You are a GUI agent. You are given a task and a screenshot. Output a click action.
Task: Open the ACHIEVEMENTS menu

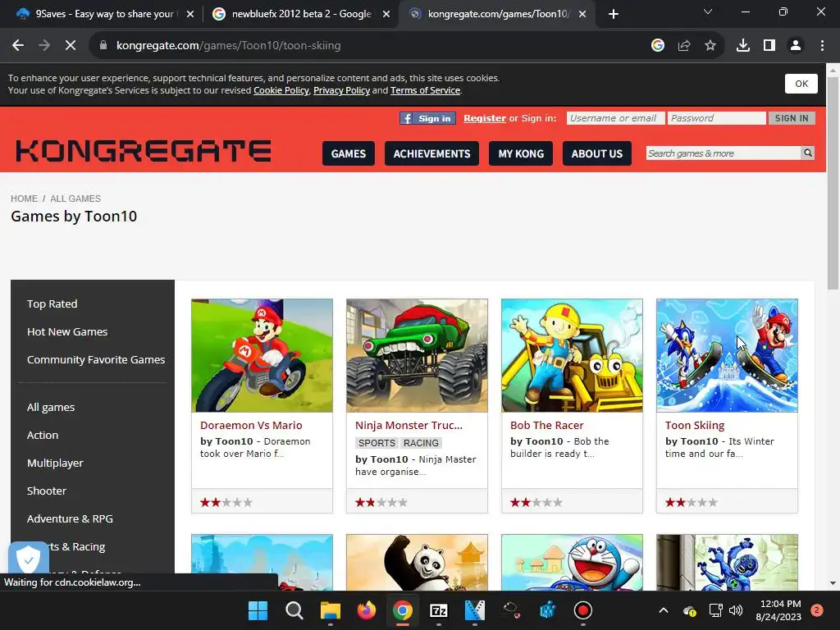(431, 153)
